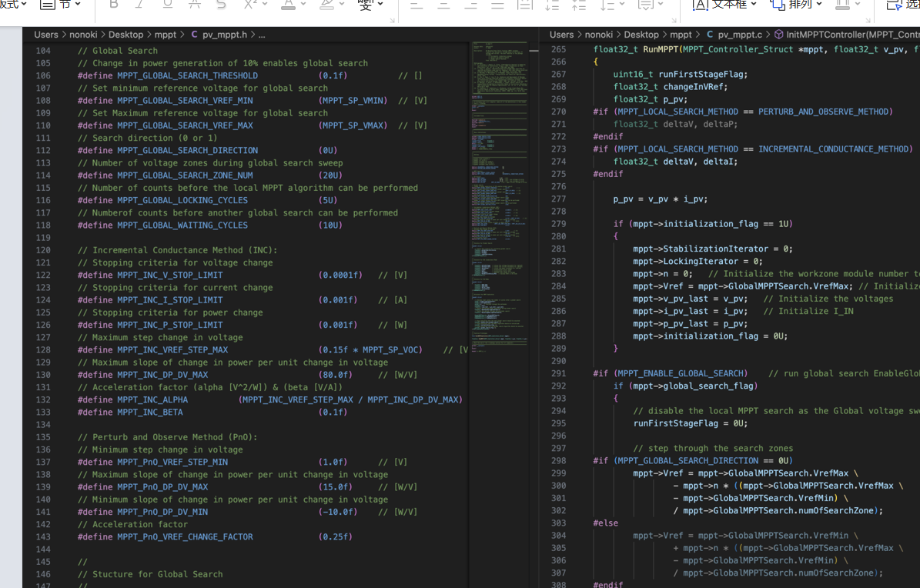
Task: Click the minimap viewport slider
Action: point(534,51)
